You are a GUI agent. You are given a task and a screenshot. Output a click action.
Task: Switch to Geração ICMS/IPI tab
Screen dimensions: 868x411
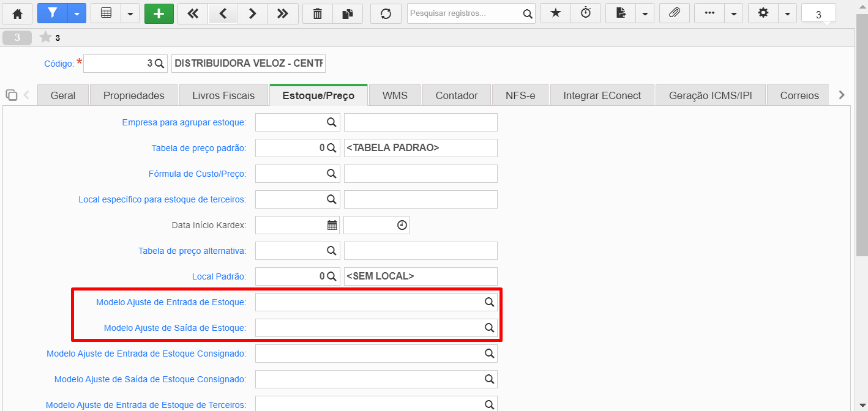point(711,95)
